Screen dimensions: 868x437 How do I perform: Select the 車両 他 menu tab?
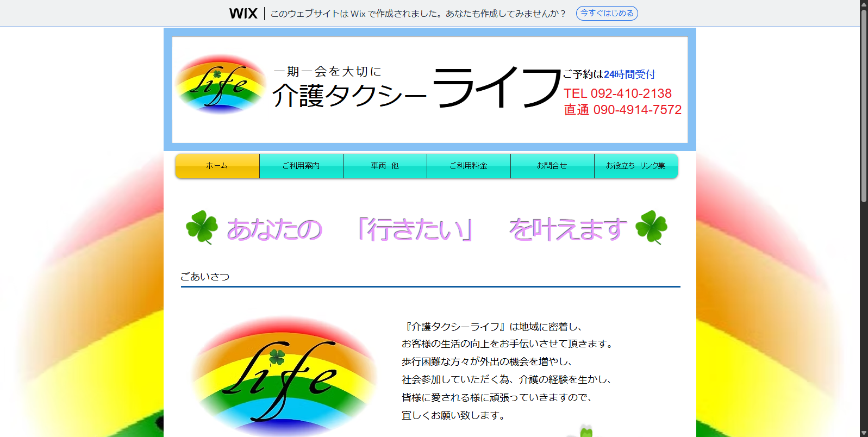[x=385, y=166]
